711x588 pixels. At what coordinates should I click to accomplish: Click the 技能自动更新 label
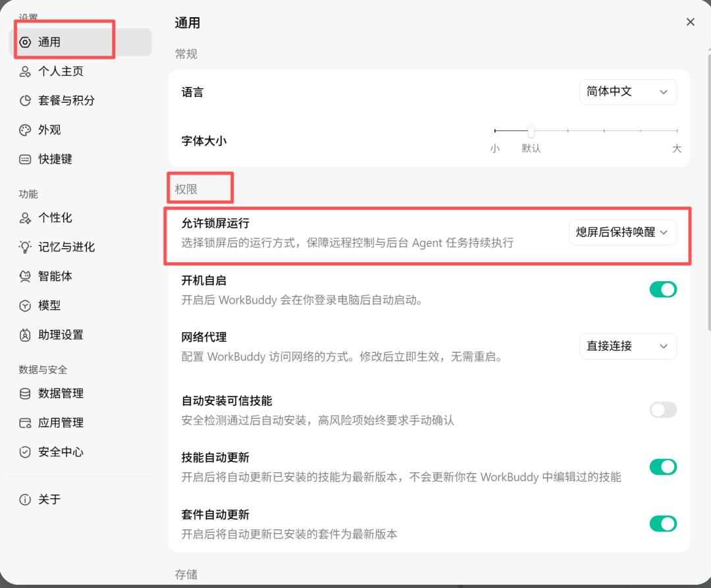pyautogui.click(x=215, y=458)
